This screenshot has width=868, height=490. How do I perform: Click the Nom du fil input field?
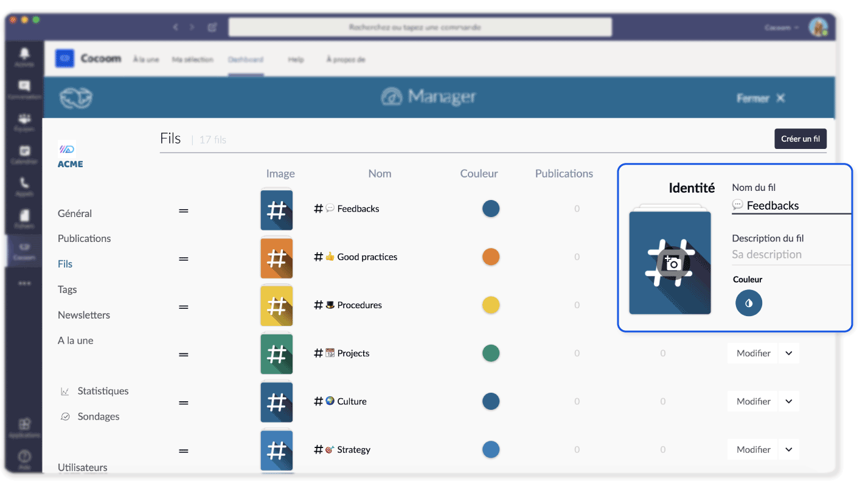pyautogui.click(x=791, y=205)
